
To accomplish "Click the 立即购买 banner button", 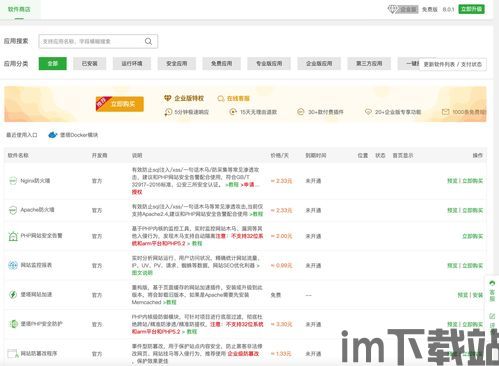I will coord(120,104).
